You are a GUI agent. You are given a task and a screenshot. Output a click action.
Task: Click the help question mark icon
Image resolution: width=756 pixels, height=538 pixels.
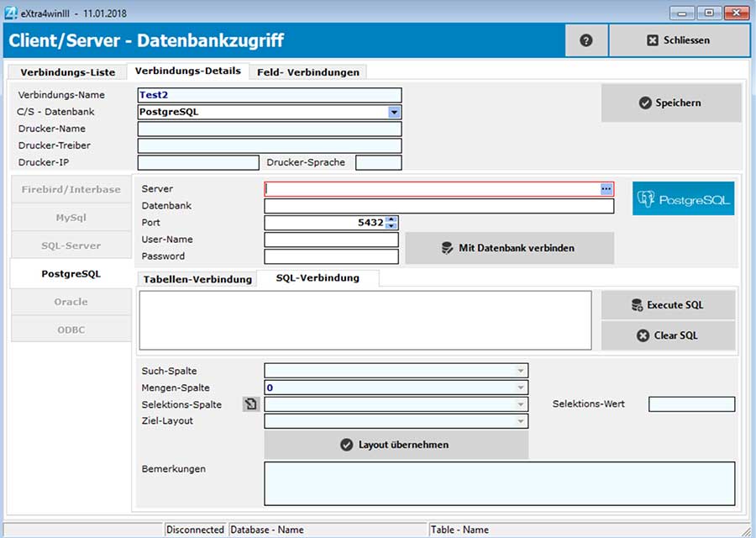[x=586, y=40]
